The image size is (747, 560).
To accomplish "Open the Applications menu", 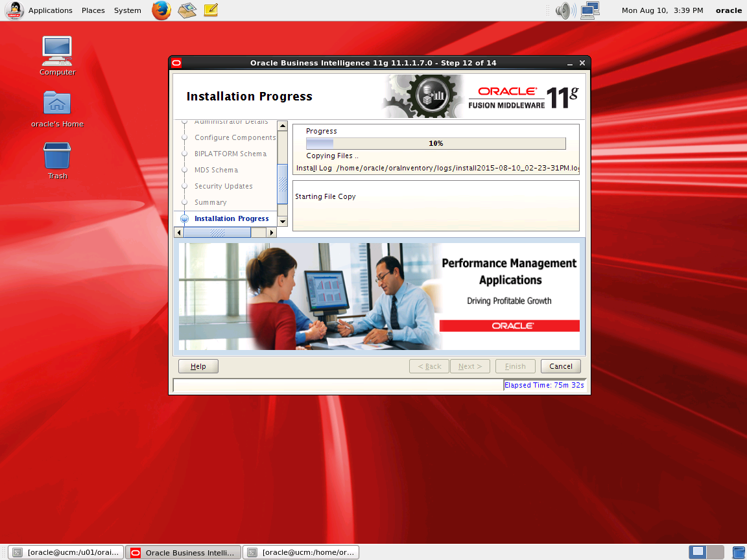I will pos(50,10).
